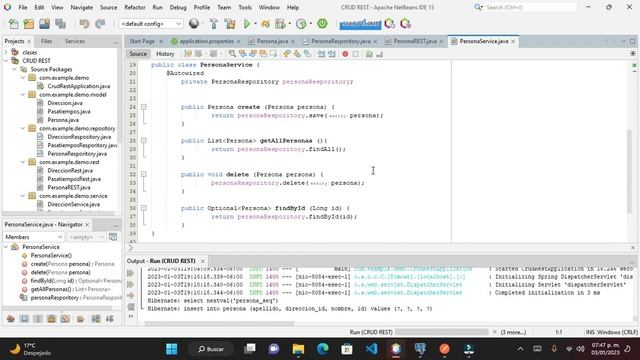Screen dimensions: 640x360
Task: Switch to the application.properties tab
Action: pyautogui.click(x=207, y=41)
